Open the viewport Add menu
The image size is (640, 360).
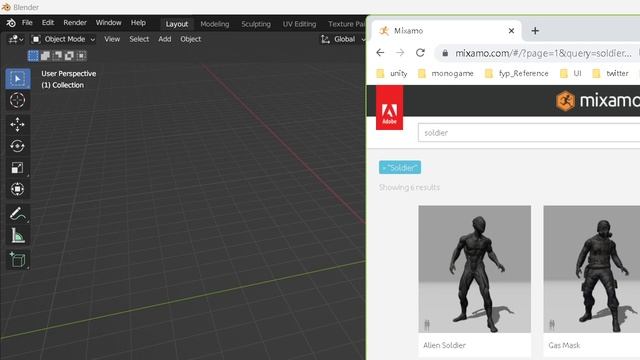[x=164, y=39]
